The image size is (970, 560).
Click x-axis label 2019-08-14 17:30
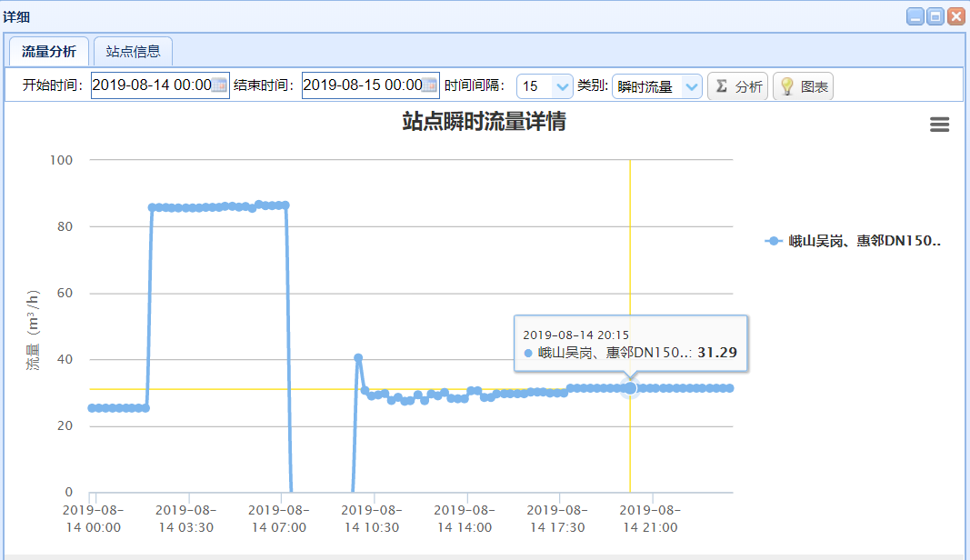[557, 518]
